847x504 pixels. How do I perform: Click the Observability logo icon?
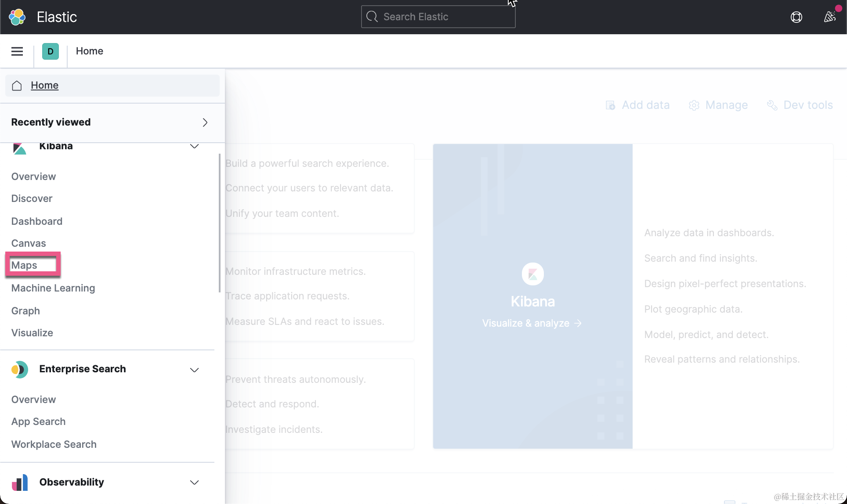click(20, 482)
